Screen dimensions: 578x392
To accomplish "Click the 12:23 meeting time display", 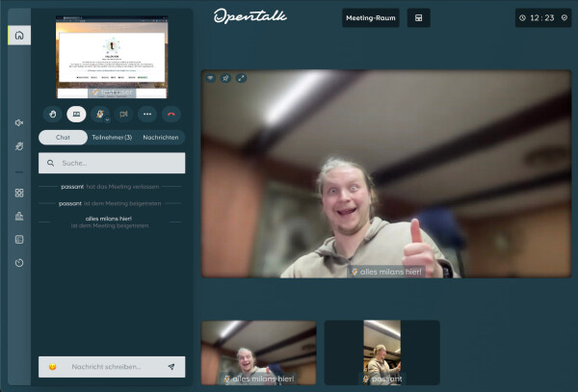I will [541, 17].
